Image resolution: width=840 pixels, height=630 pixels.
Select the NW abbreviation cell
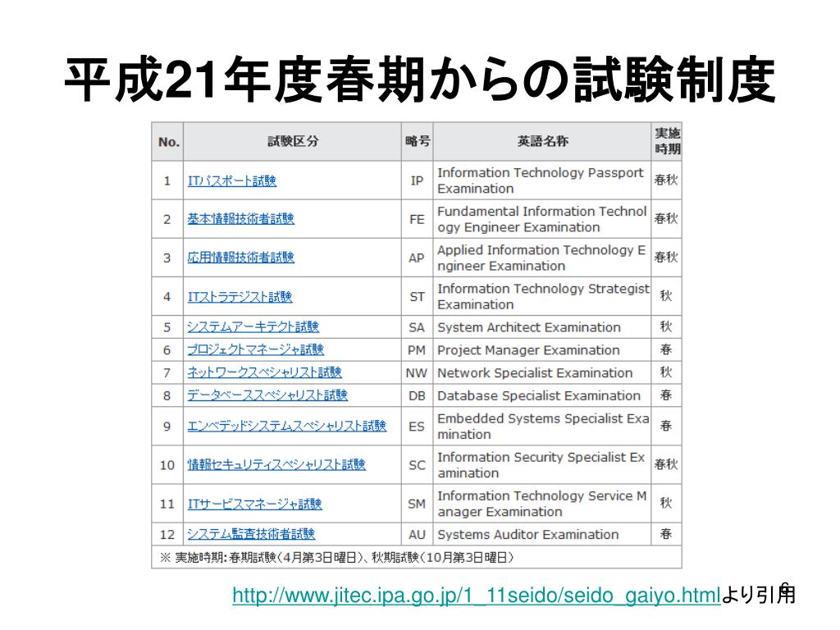(x=418, y=373)
